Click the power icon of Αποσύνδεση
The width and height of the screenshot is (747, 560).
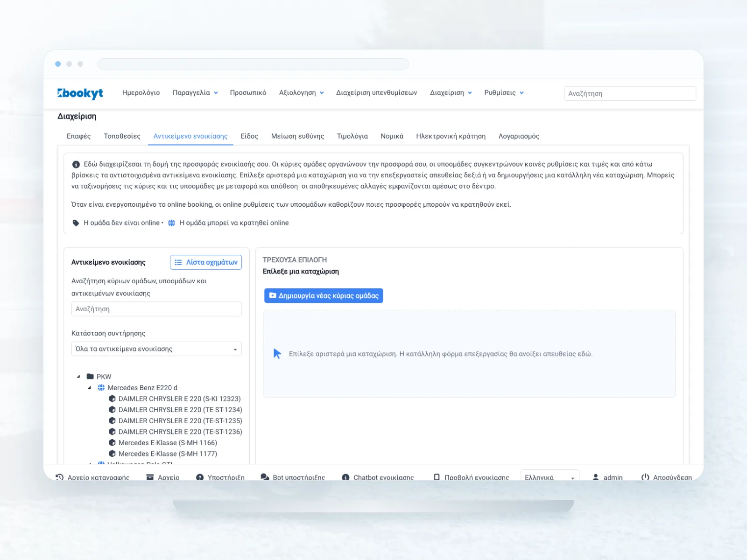click(645, 477)
